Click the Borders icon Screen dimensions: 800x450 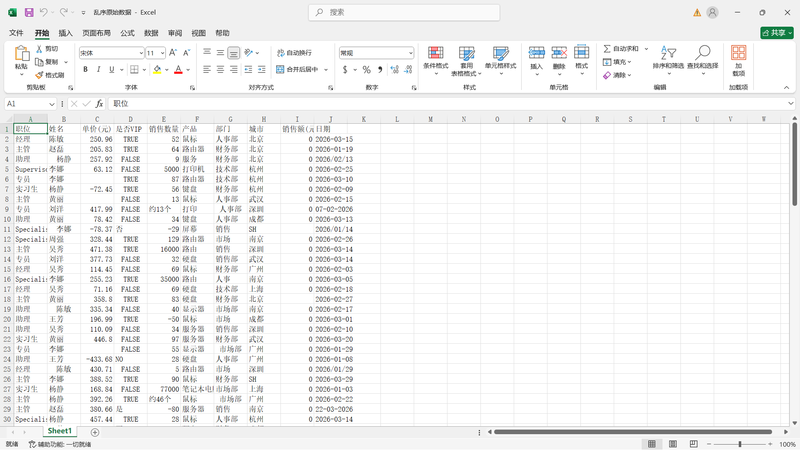[134, 69]
